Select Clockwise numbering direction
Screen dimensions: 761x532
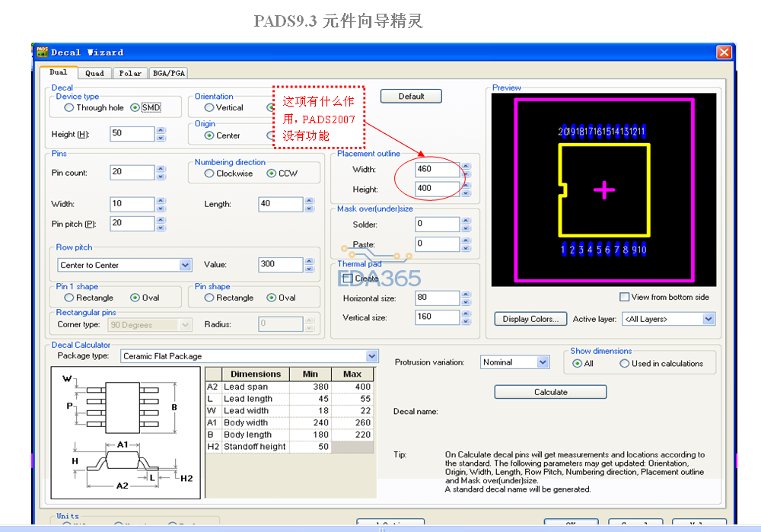(209, 174)
